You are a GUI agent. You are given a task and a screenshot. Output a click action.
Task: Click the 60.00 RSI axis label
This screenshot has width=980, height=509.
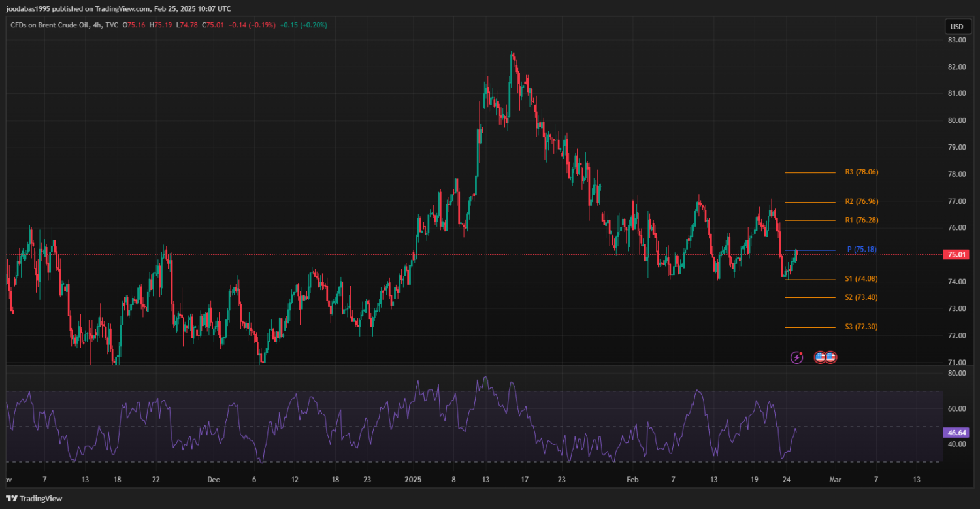956,408
